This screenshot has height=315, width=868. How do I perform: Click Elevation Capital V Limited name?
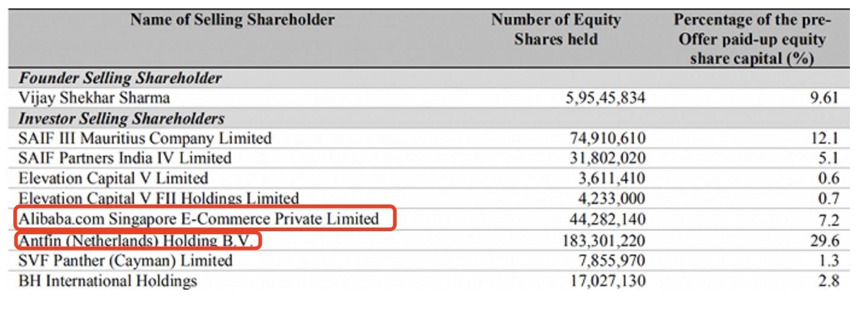[113, 179]
